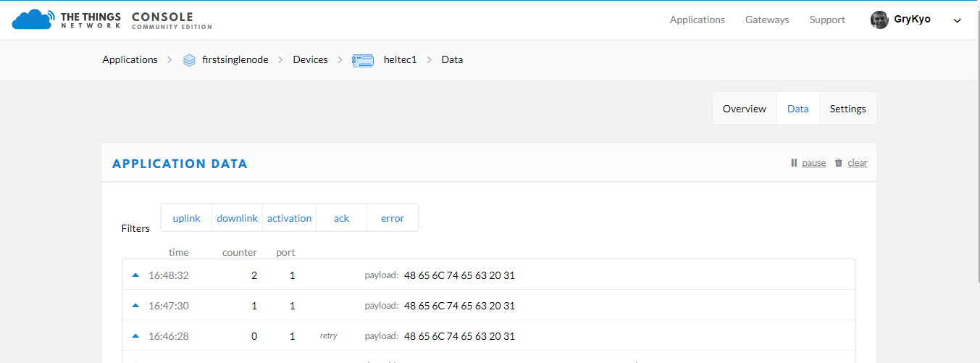Image resolution: width=980 pixels, height=363 pixels.
Task: Go to Applications in top navigation
Action: click(x=698, y=20)
